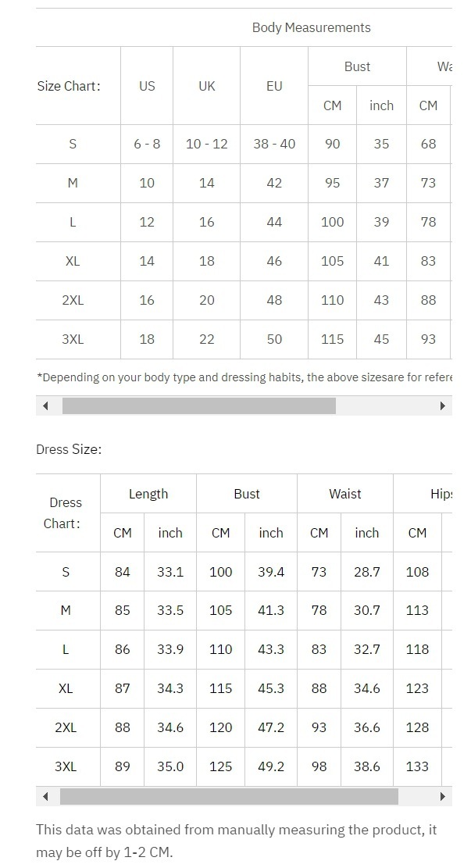Click right scroll arrow under Dress Chart table
The image size is (471, 868).
coord(443,797)
